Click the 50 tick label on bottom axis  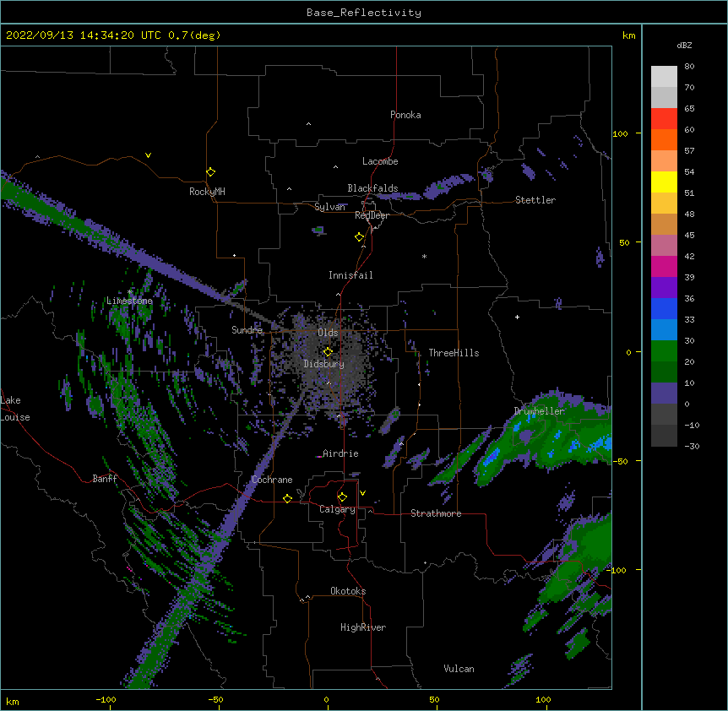point(434,699)
